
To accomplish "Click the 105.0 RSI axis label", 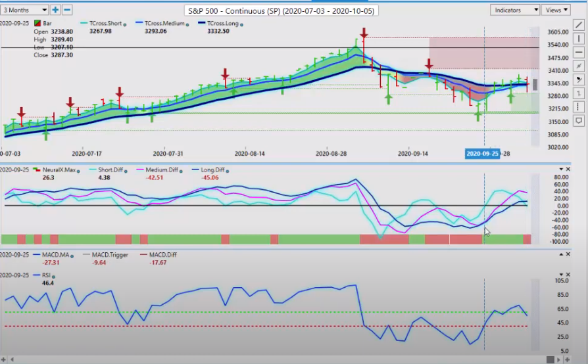I will [x=562, y=281].
